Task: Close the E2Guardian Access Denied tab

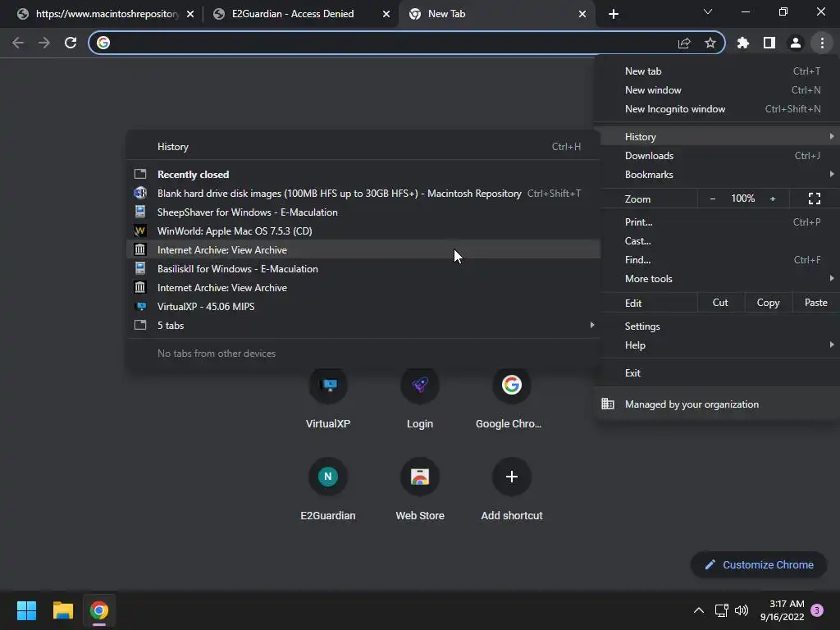Action: tap(386, 14)
